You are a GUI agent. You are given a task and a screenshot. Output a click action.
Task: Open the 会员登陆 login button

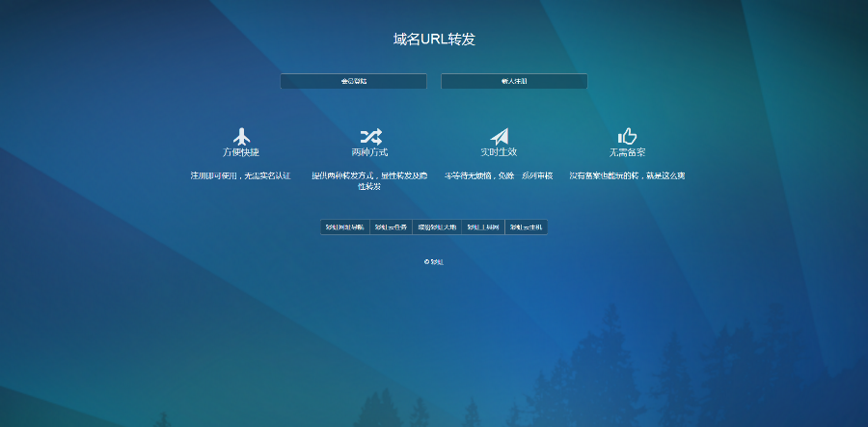(x=354, y=81)
